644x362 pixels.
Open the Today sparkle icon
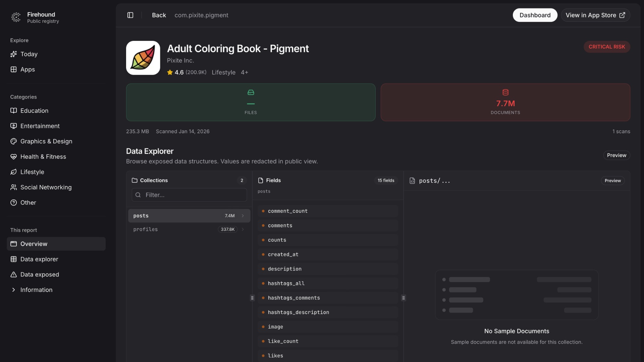pyautogui.click(x=13, y=54)
